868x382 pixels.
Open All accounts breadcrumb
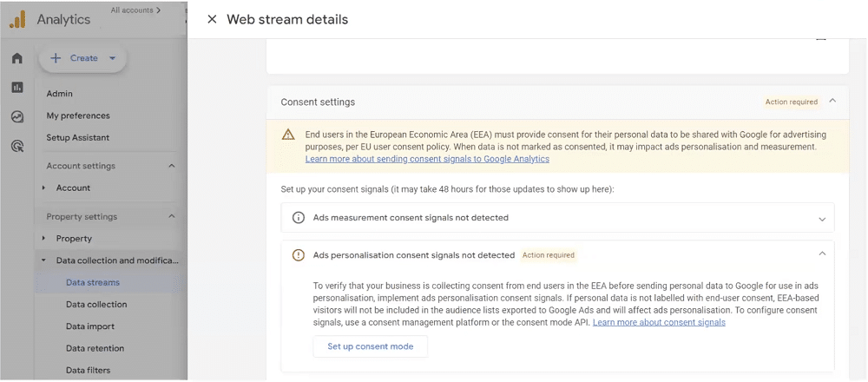(135, 10)
